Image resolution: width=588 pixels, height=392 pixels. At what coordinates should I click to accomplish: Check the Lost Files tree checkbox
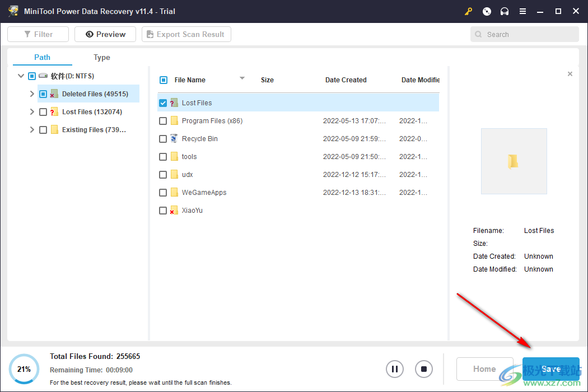pos(43,112)
